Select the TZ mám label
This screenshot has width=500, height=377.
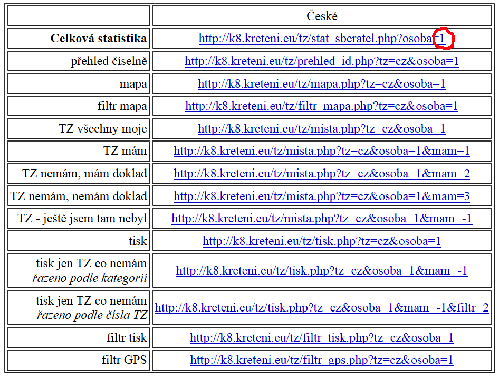(x=125, y=151)
